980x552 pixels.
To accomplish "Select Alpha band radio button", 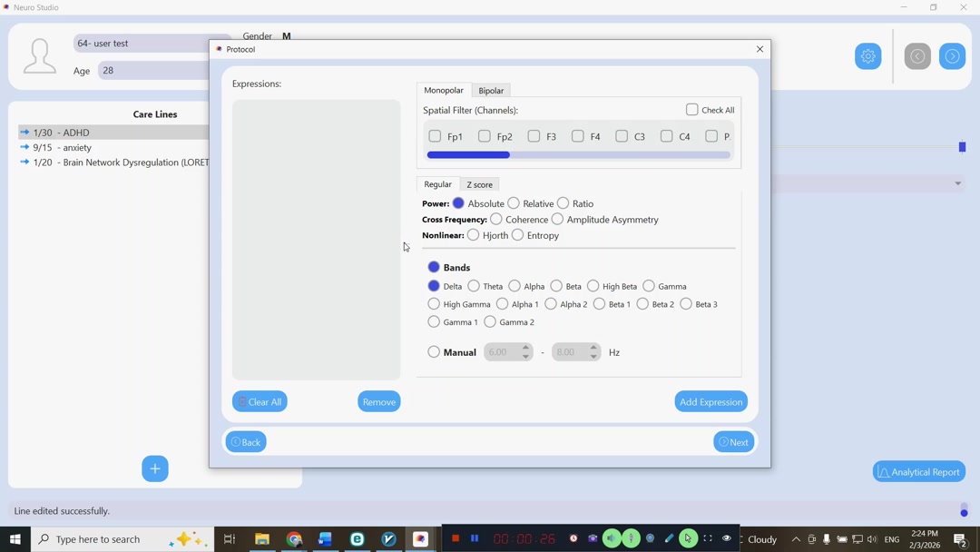I will coord(514,286).
